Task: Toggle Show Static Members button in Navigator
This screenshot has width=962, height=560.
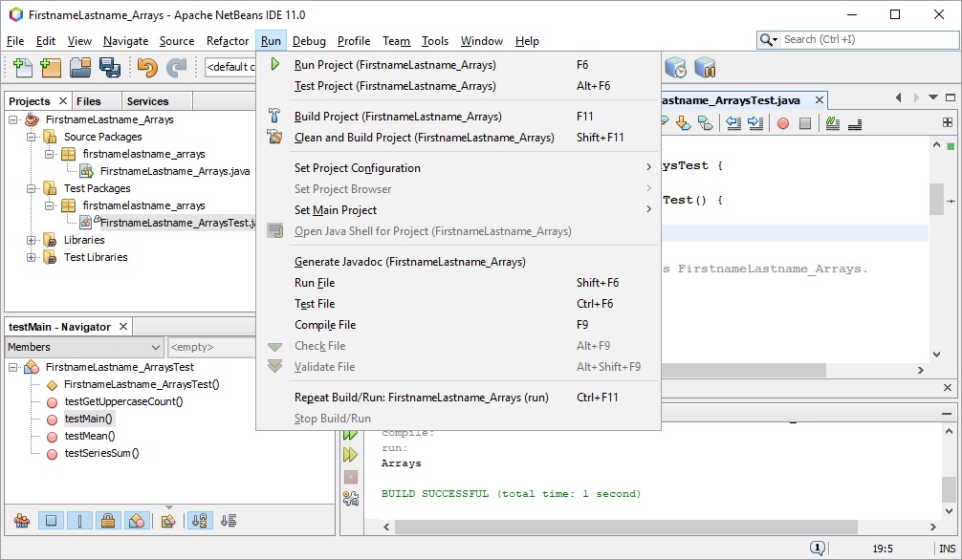Action: 79,521
